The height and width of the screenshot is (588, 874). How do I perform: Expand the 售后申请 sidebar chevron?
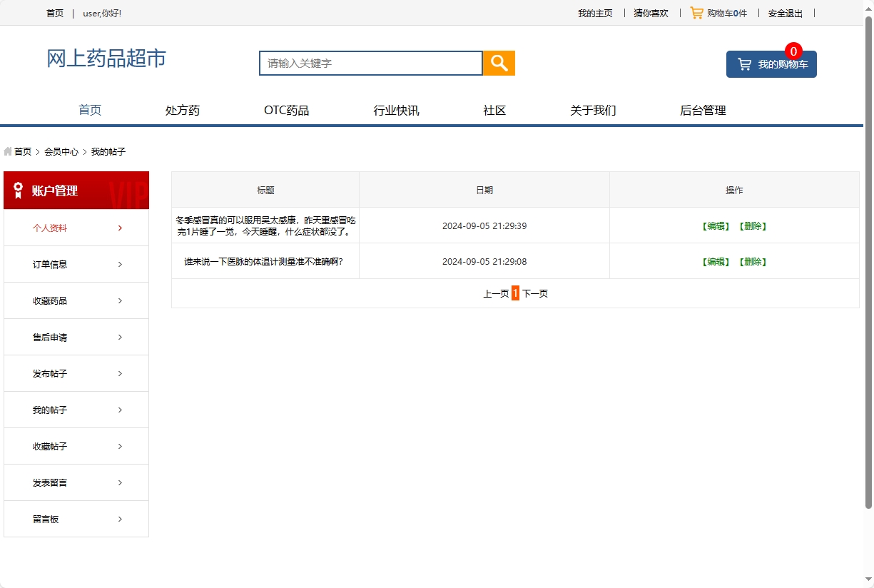(120, 337)
